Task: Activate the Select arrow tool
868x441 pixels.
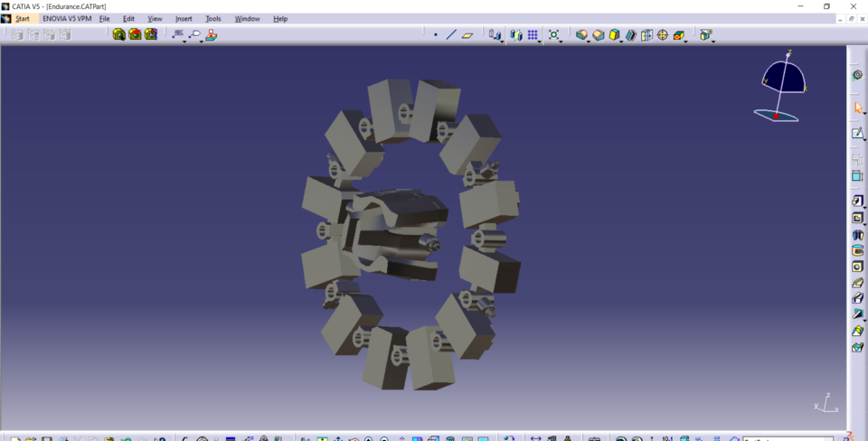Action: [x=857, y=107]
